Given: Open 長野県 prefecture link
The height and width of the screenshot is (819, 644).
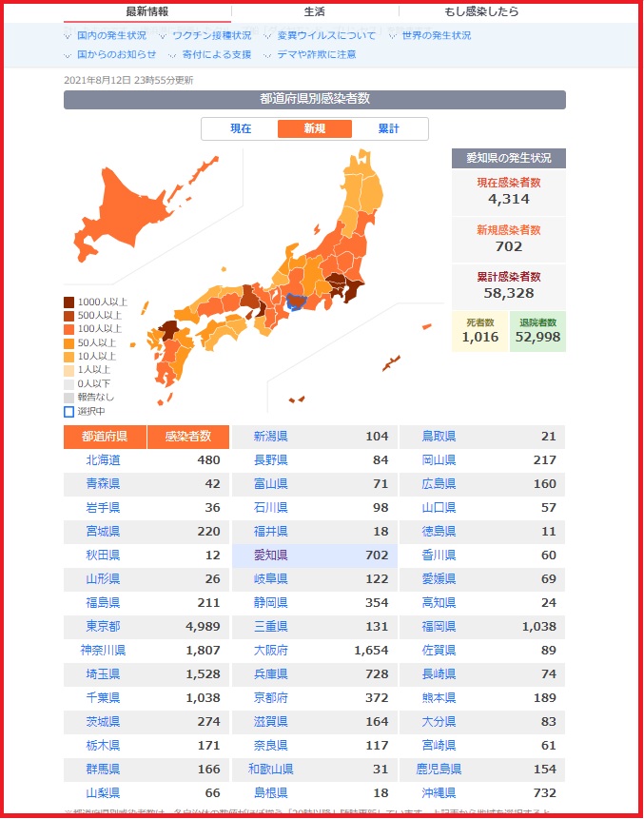Looking at the screenshot, I should [x=270, y=460].
